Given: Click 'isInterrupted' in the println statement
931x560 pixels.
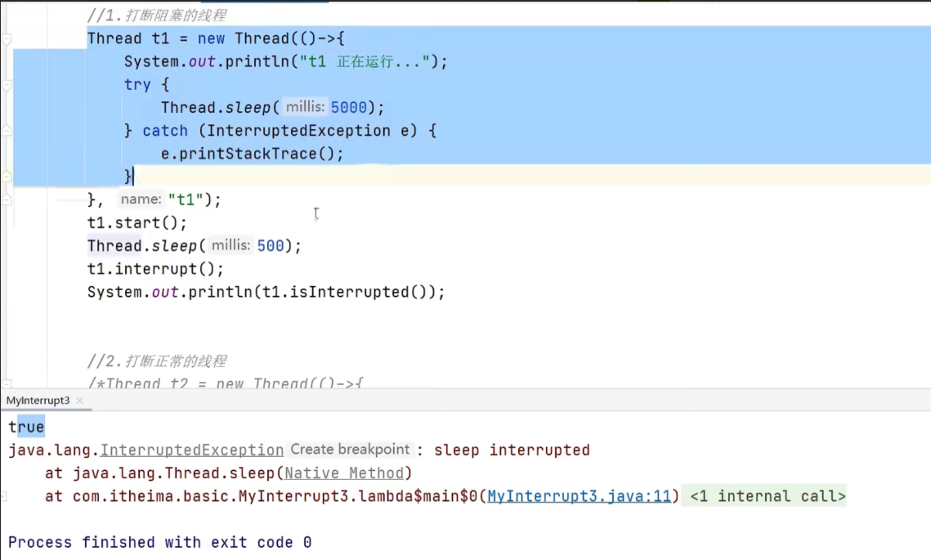Looking at the screenshot, I should 350,292.
